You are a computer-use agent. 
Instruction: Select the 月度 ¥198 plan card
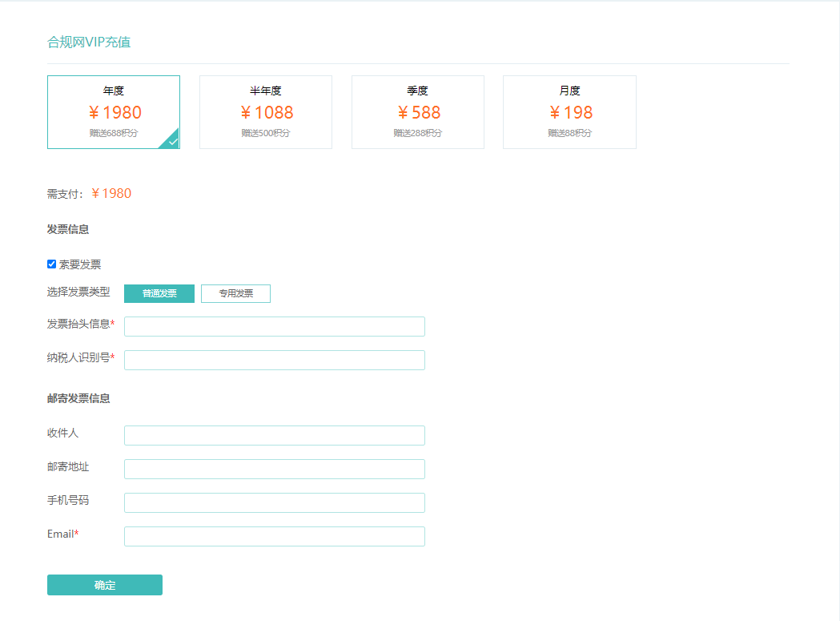pos(569,112)
